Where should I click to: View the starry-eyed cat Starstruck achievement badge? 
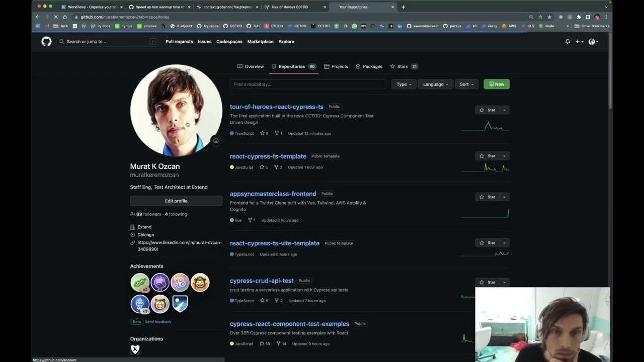pos(160,304)
